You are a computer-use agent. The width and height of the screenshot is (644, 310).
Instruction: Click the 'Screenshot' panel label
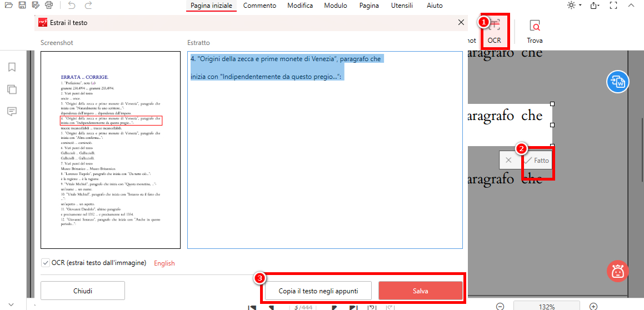coord(57,43)
